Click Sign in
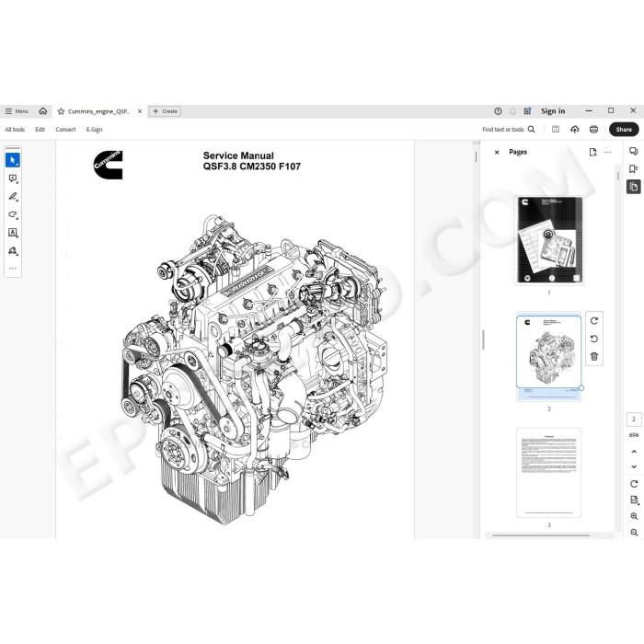 coord(553,111)
